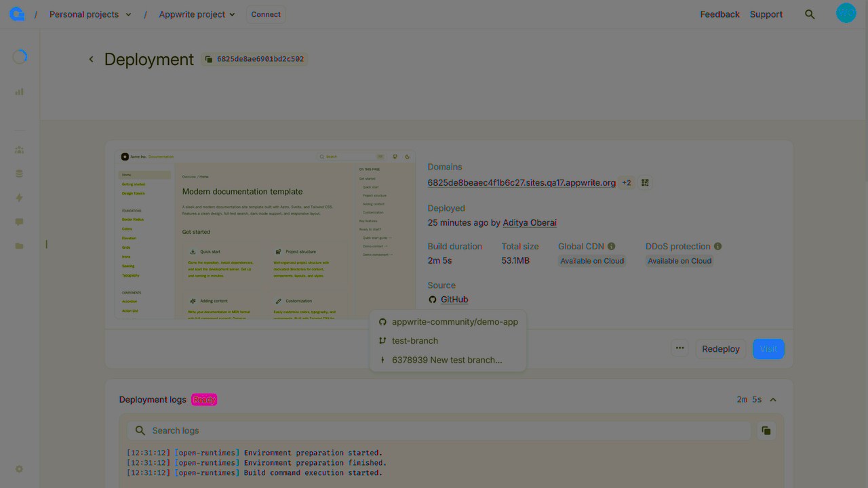Open the Databases section in the sidebar
Viewport: 868px width, 488px height.
click(19, 173)
